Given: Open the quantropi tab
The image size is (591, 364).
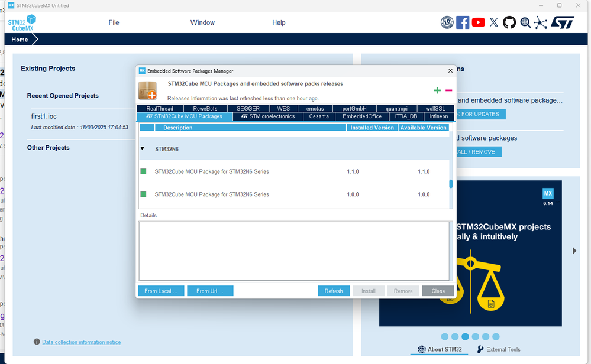Looking at the screenshot, I should [396, 108].
